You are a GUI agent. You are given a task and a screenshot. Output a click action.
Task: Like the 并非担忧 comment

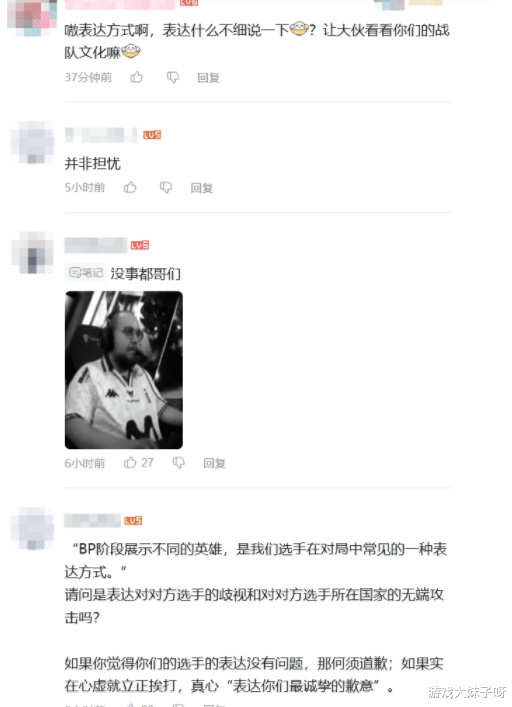point(130,187)
